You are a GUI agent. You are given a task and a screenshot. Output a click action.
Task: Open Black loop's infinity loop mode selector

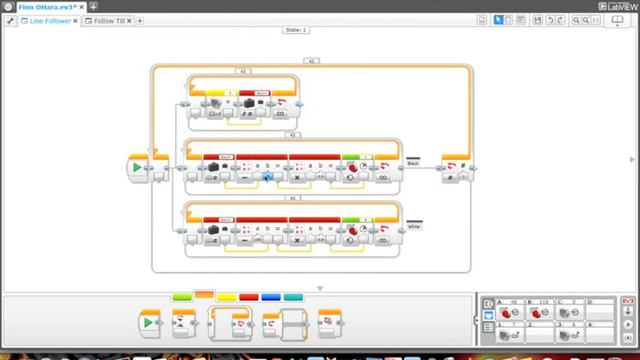[x=383, y=178]
